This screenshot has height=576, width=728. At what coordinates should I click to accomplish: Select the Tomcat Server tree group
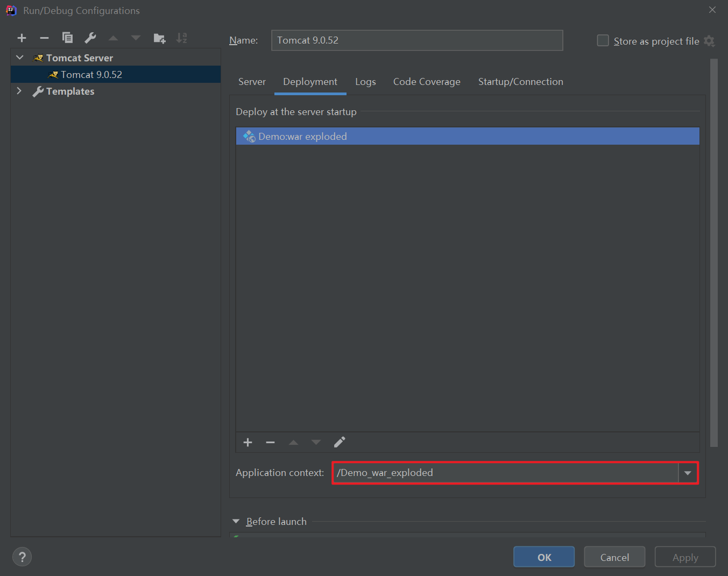coord(116,58)
